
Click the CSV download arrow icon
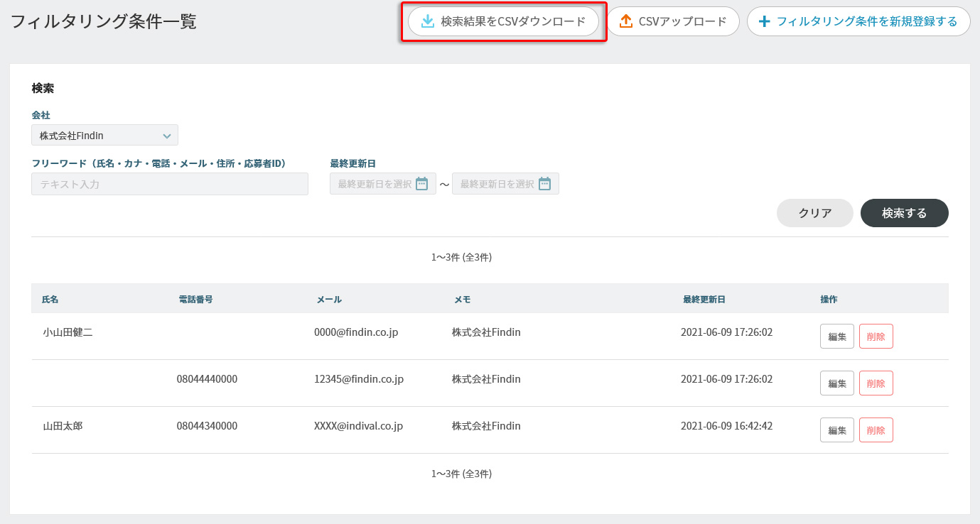point(427,21)
